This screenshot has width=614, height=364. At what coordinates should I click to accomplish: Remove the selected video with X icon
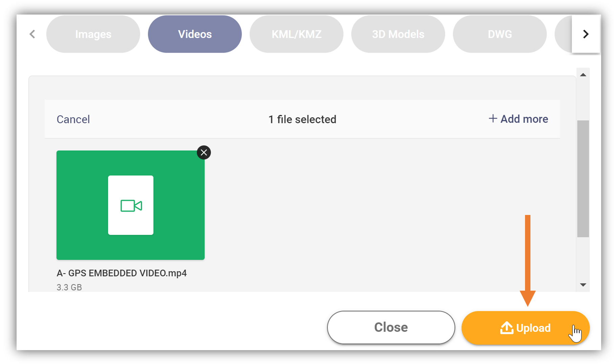[204, 152]
